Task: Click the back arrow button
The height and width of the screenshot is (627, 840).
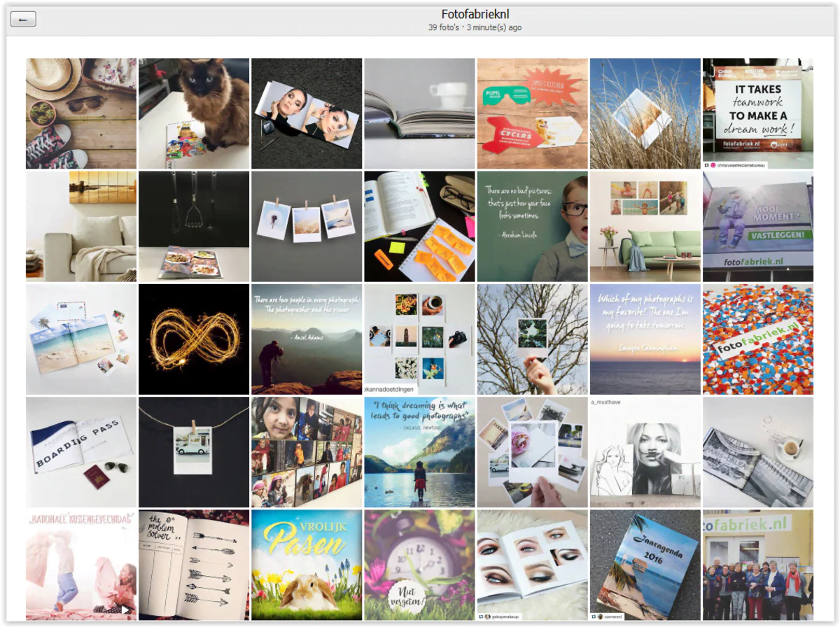Action: [23, 20]
